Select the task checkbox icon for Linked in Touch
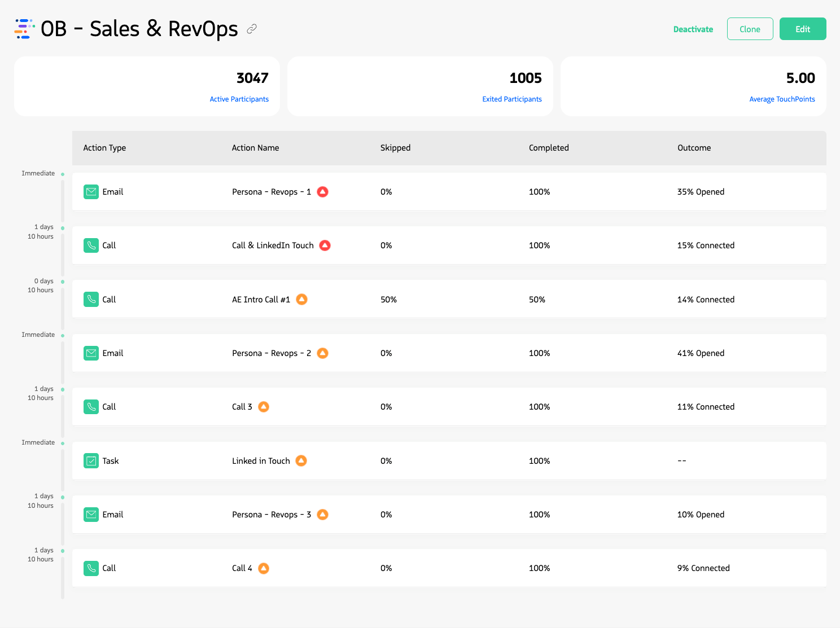The width and height of the screenshot is (840, 628). pyautogui.click(x=91, y=460)
